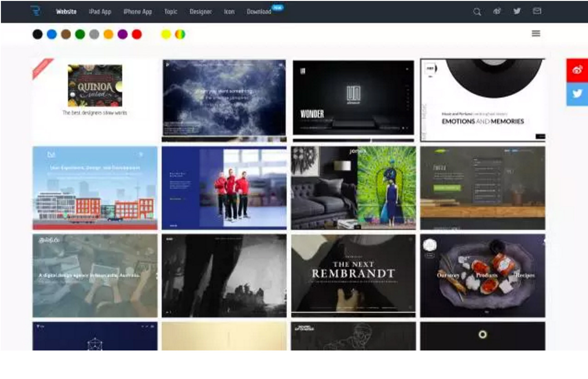Filter by yellow color swatch

point(166,34)
